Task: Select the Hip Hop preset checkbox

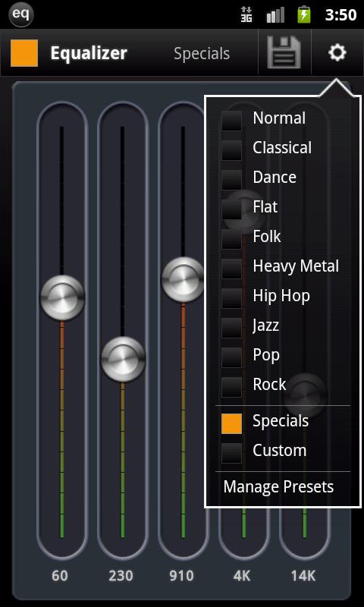Action: pyautogui.click(x=232, y=297)
